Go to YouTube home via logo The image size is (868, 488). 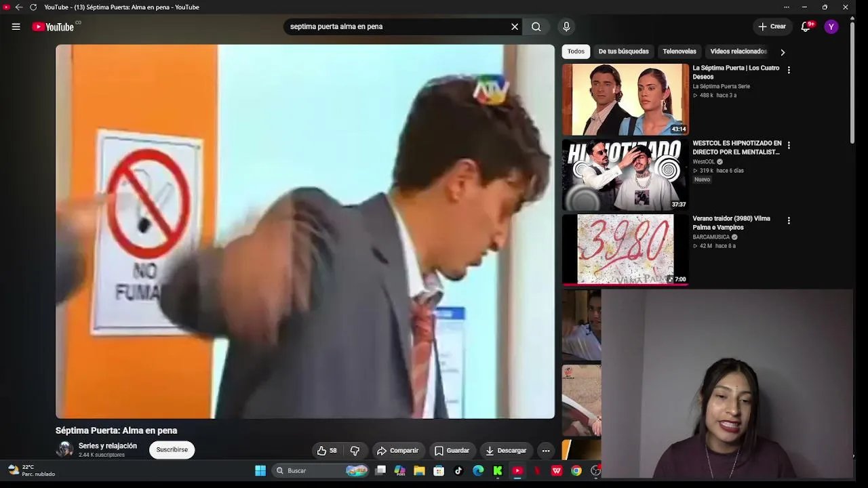[53, 26]
